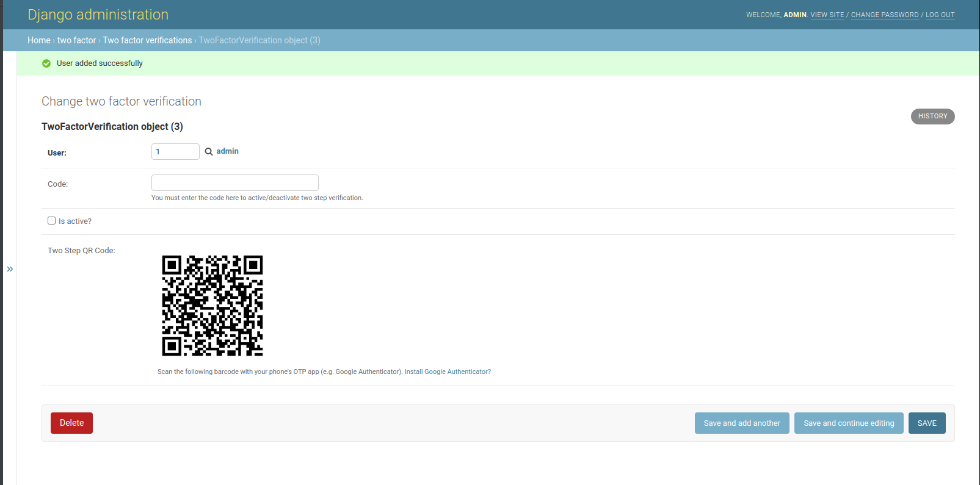
Task: Open the View Site link
Action: click(x=827, y=15)
